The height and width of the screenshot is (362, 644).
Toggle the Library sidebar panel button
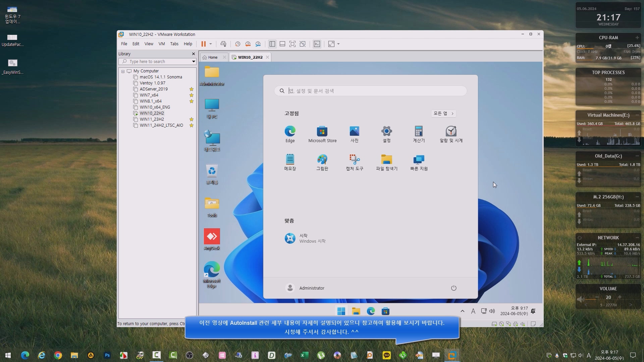tap(272, 44)
